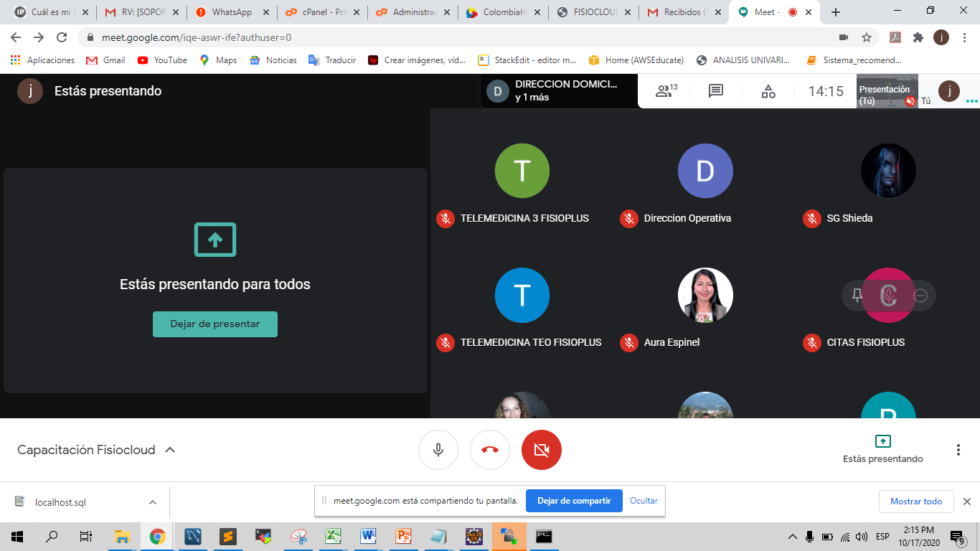The height and width of the screenshot is (551, 980).
Task: Open the participants list icon
Action: [666, 91]
